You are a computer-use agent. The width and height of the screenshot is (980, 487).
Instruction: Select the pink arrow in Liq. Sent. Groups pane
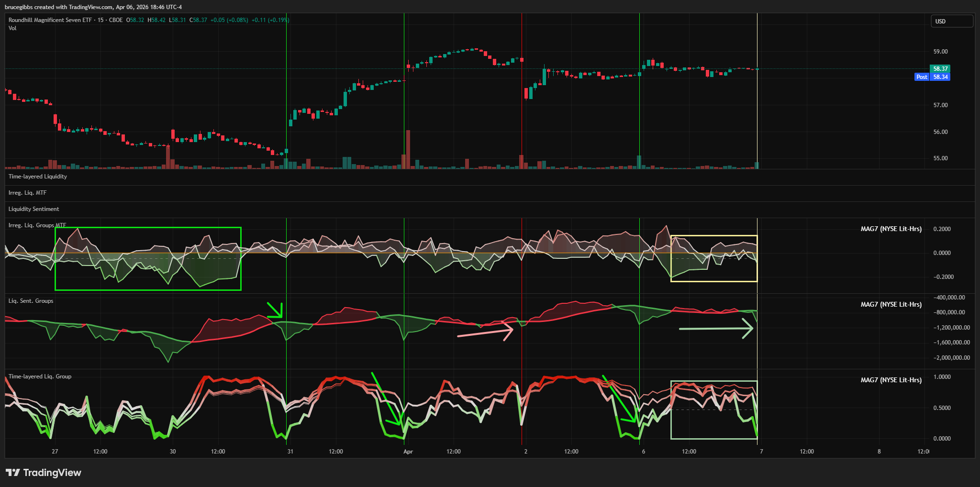pos(483,333)
